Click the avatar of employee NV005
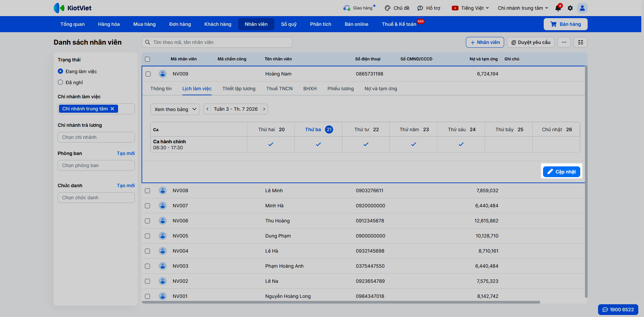The width and height of the screenshot is (644, 317). coord(163,236)
